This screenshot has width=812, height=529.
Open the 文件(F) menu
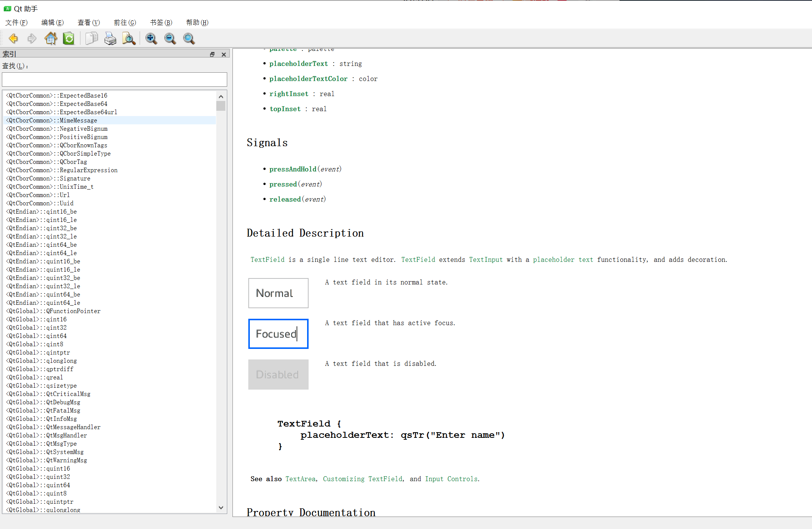(16, 23)
